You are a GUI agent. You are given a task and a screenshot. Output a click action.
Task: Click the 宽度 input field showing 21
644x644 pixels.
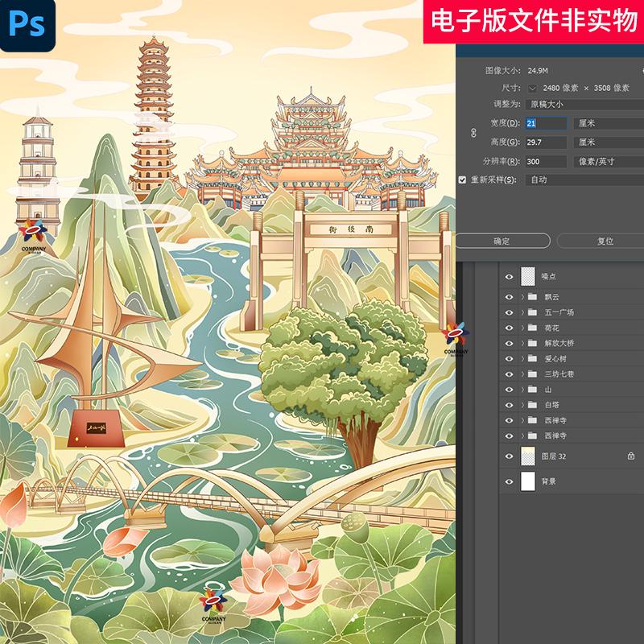(x=546, y=123)
